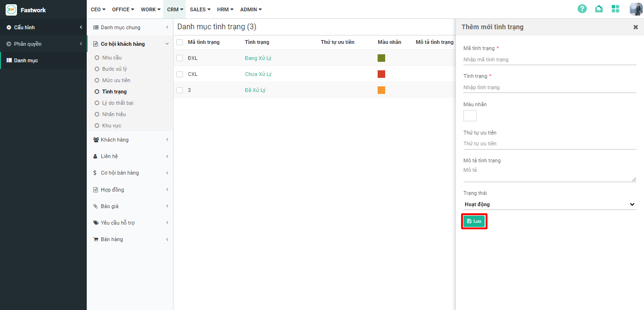
Task: Click the user avatar thumbnail
Action: click(x=636, y=9)
